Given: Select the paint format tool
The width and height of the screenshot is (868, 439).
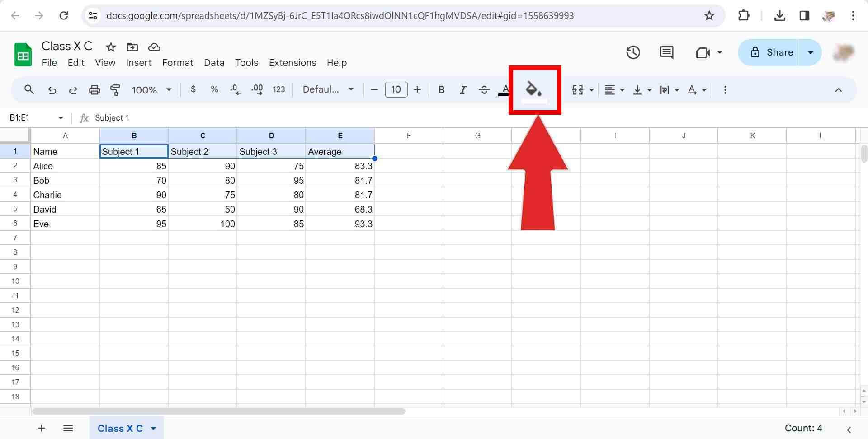Looking at the screenshot, I should point(115,89).
